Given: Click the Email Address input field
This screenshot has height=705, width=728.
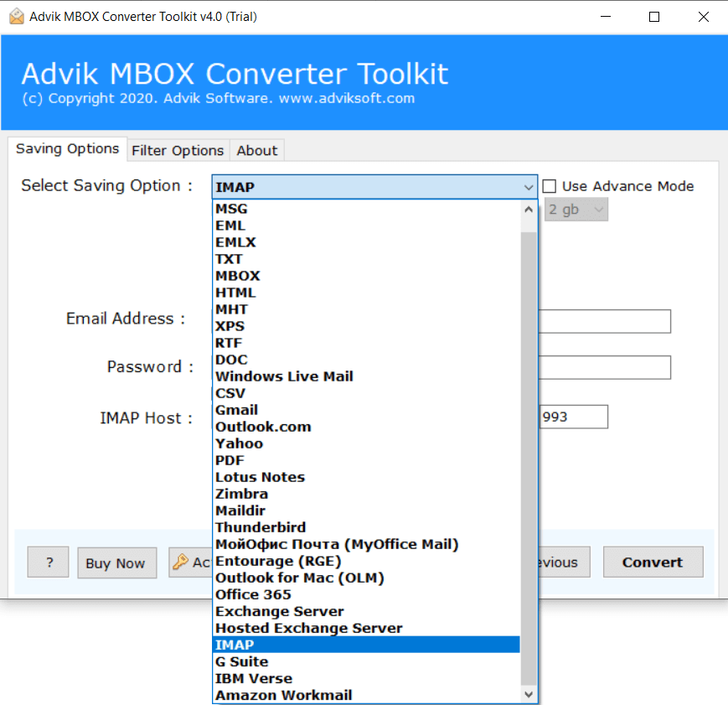Looking at the screenshot, I should point(604,321).
